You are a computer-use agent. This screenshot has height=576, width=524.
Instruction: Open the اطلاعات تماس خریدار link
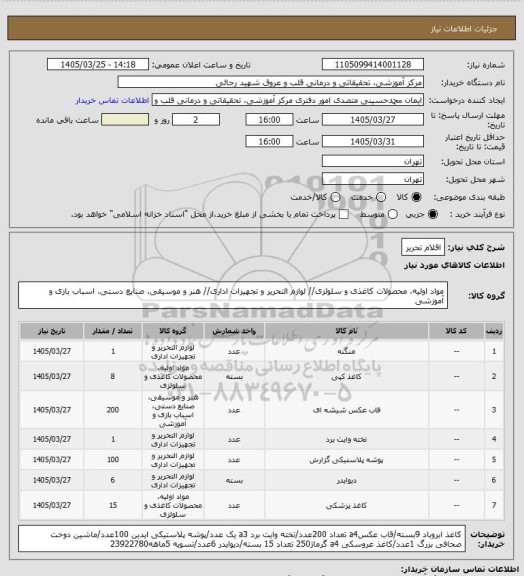[x=112, y=100]
